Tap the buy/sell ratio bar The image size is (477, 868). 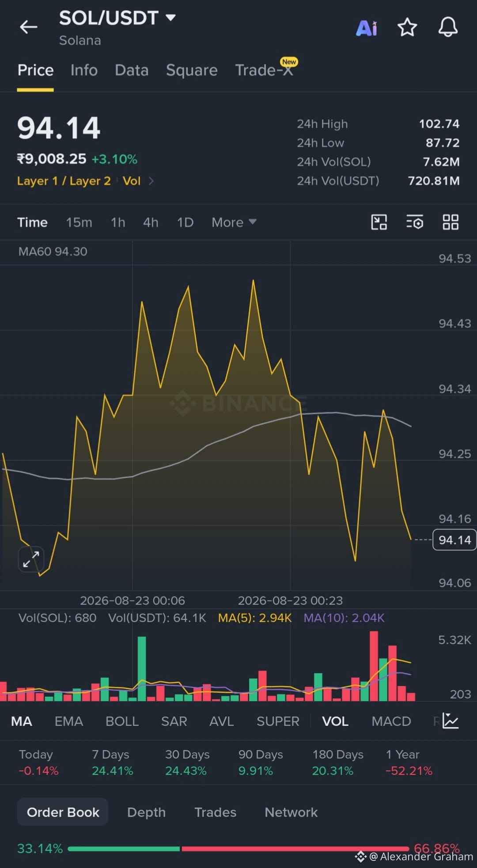[x=238, y=849]
